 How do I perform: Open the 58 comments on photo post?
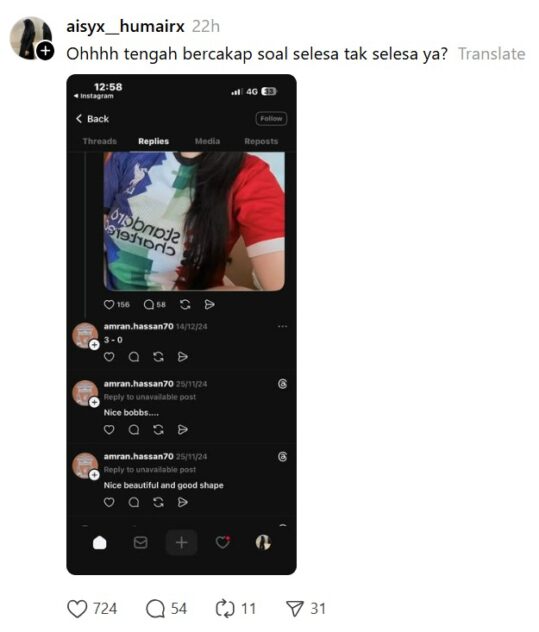click(x=149, y=304)
